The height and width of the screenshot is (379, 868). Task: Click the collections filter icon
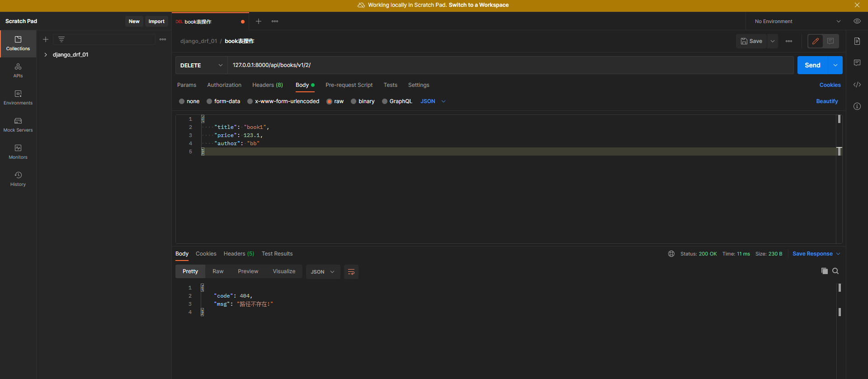pos(61,39)
